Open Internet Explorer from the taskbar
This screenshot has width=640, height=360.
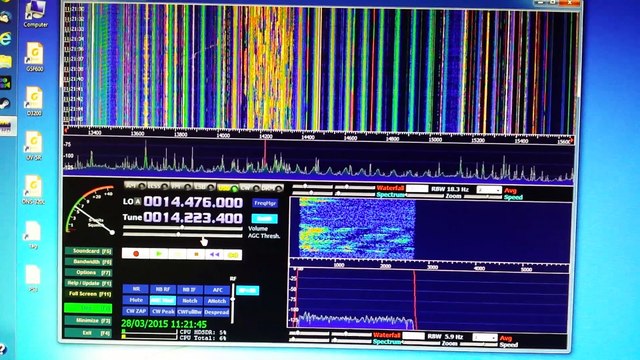point(6,39)
